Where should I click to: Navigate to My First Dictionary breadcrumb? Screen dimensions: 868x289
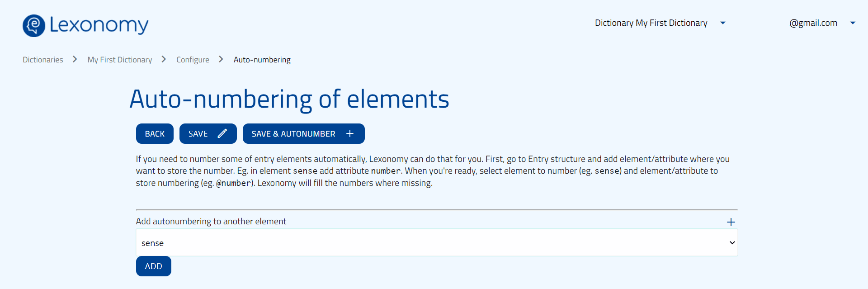point(120,60)
